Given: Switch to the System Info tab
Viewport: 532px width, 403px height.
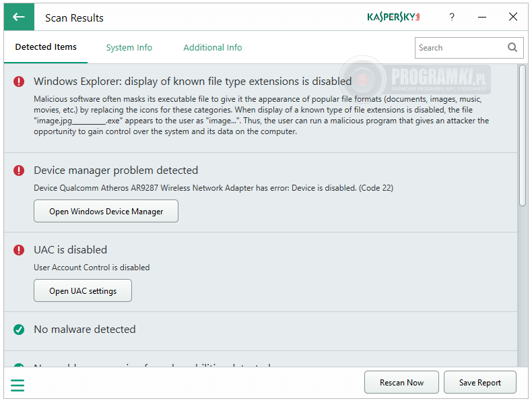Looking at the screenshot, I should coord(129,48).
